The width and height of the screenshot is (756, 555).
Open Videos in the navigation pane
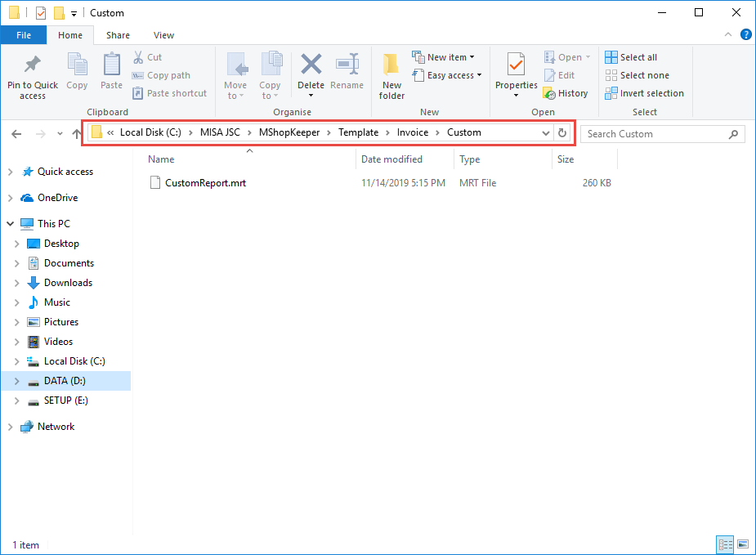tap(58, 342)
